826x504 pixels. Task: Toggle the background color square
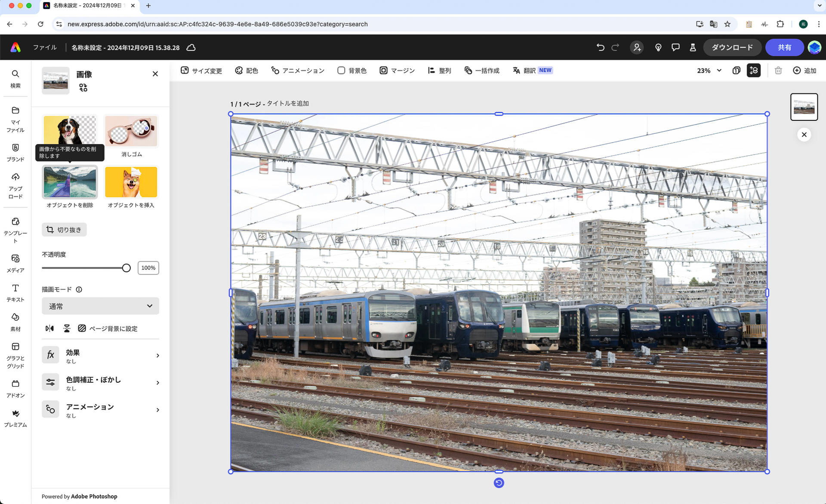[341, 71]
